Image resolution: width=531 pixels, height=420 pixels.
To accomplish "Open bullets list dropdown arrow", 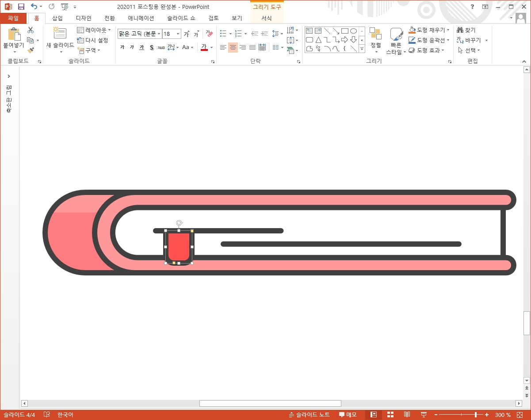I will point(230,34).
